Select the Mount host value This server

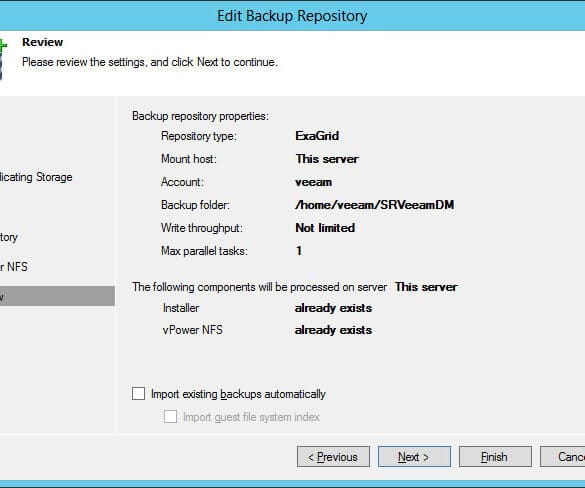[x=327, y=159]
